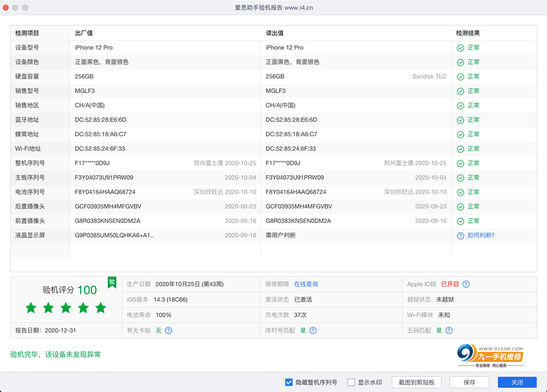Screen dimensions: 547x392
Task: Click the blue 关闭 button
Action: click(x=517, y=382)
